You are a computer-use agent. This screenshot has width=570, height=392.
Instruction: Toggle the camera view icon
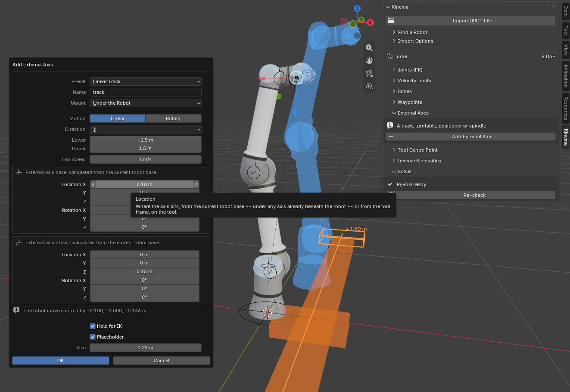pyautogui.click(x=369, y=74)
